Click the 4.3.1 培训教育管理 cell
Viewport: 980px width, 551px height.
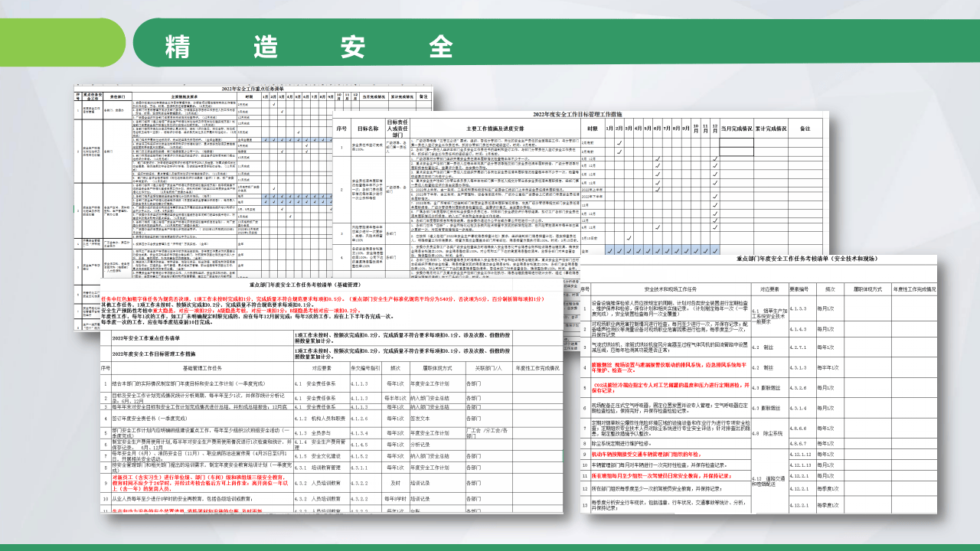(321, 467)
